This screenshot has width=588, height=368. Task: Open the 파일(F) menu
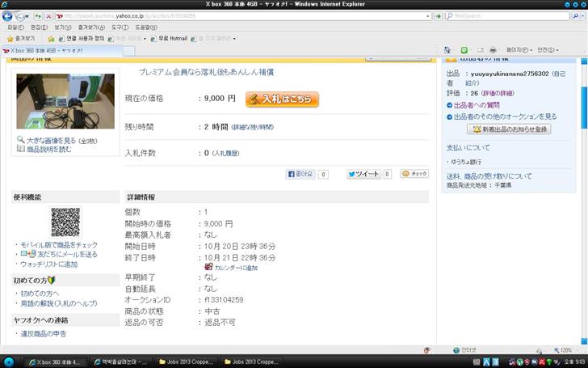(x=16, y=27)
